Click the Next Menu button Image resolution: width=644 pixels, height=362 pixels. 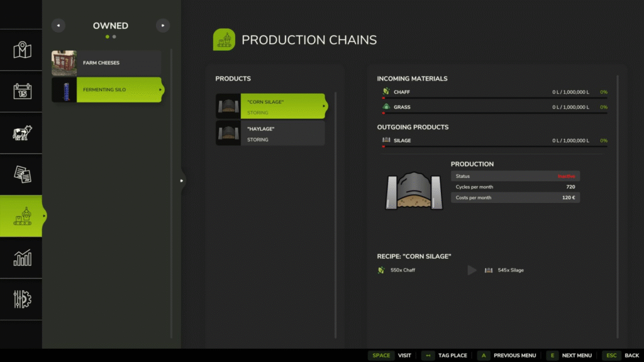[569, 355]
